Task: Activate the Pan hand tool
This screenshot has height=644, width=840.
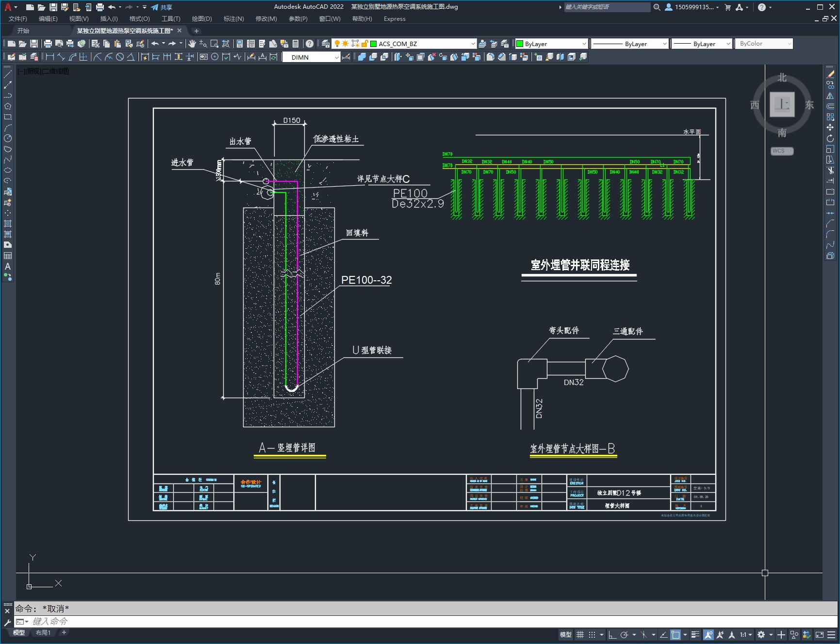Action: click(192, 44)
